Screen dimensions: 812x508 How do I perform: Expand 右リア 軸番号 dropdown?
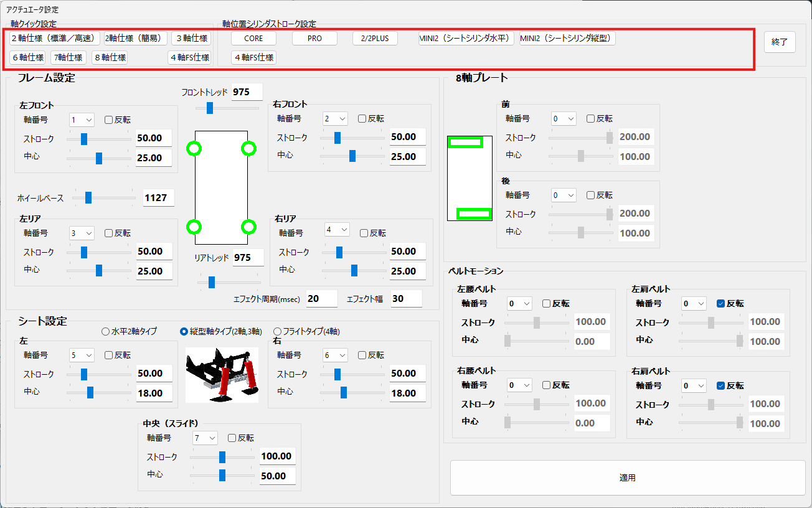337,230
